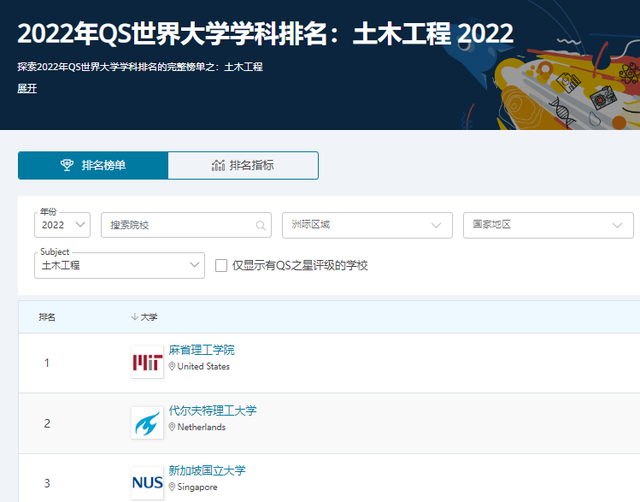Click the Delft flame logo
640x502 pixels.
coord(147,423)
